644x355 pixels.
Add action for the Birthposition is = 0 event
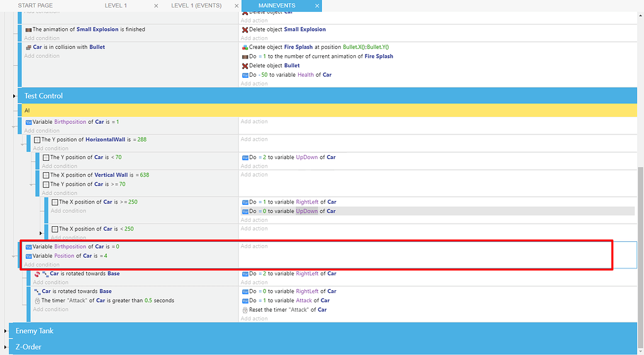point(254,246)
